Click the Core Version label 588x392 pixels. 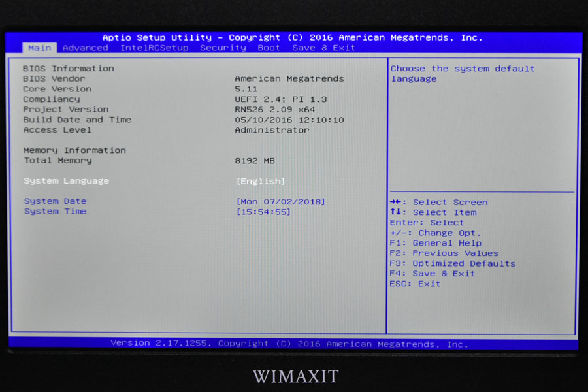click(x=57, y=89)
